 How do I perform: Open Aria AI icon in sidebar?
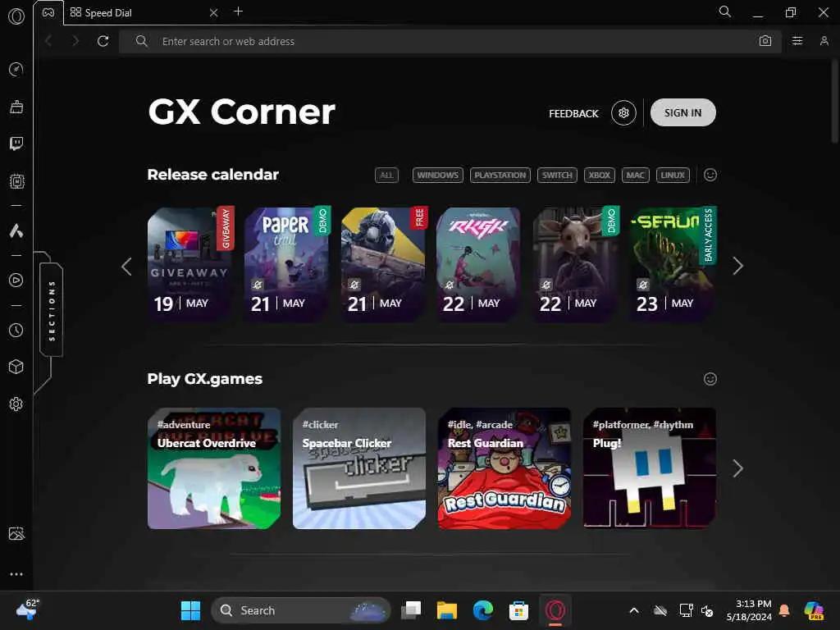(x=16, y=231)
